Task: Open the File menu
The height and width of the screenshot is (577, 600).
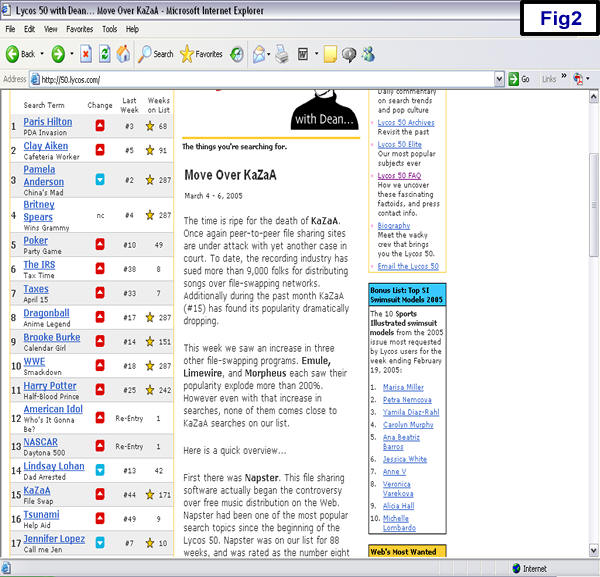Action: point(10,29)
